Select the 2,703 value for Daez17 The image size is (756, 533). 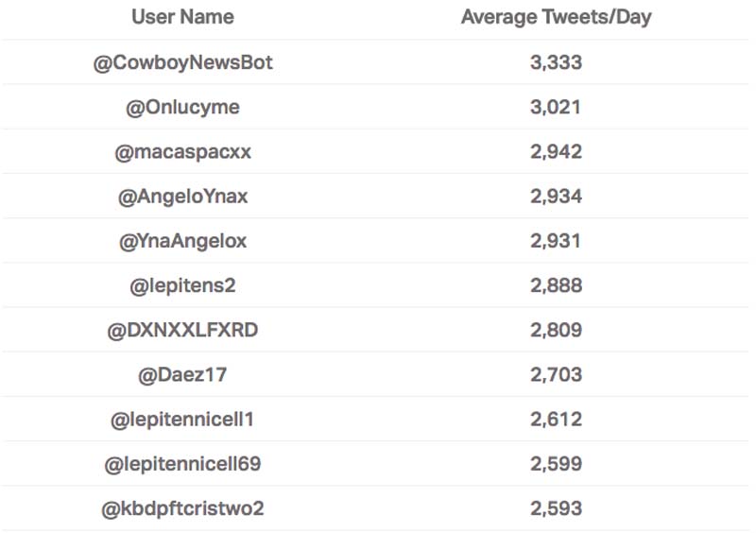(556, 375)
